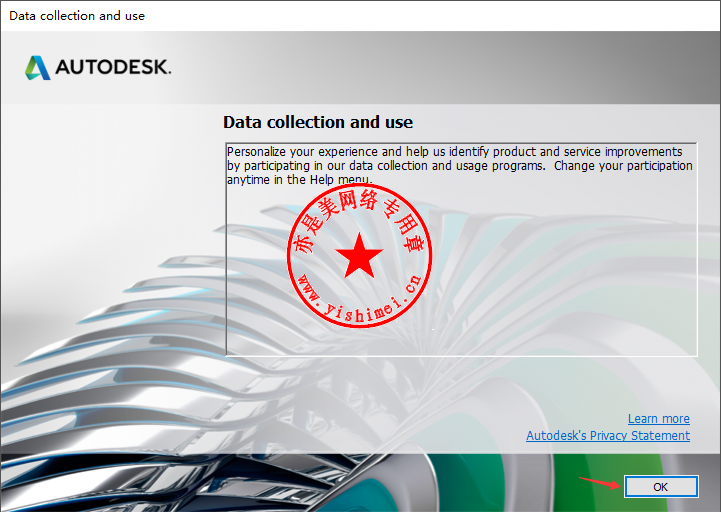Click the 'Data collection and use' heading
721x512 pixels.
click(318, 122)
